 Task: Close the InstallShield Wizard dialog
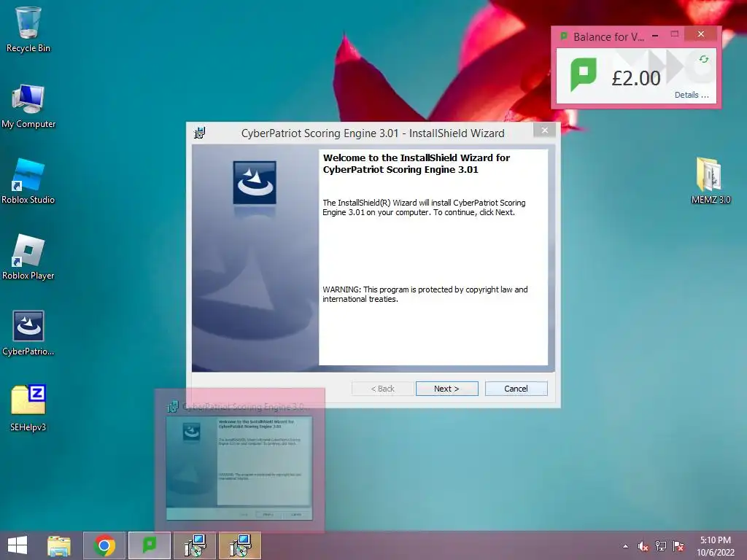click(x=544, y=131)
